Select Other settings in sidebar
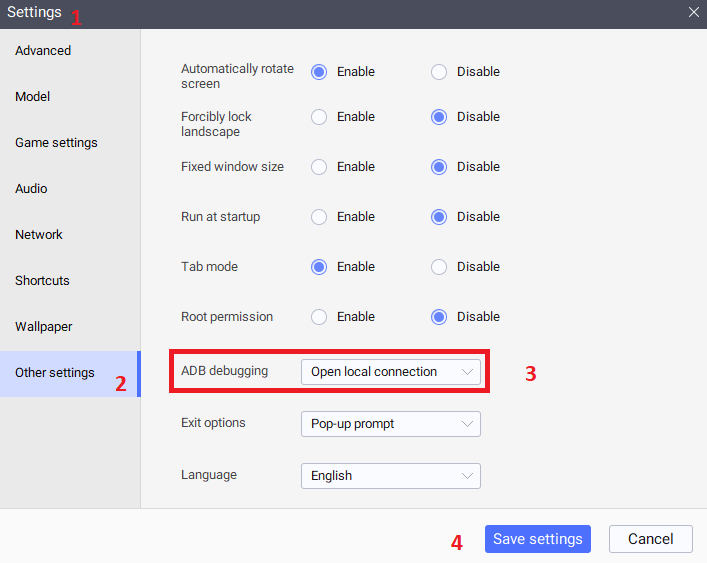 click(x=55, y=373)
